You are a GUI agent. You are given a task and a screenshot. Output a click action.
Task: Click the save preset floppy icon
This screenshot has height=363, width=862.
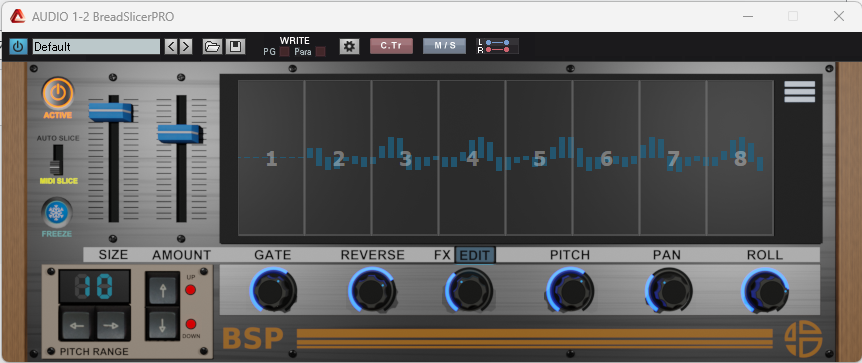tap(235, 46)
